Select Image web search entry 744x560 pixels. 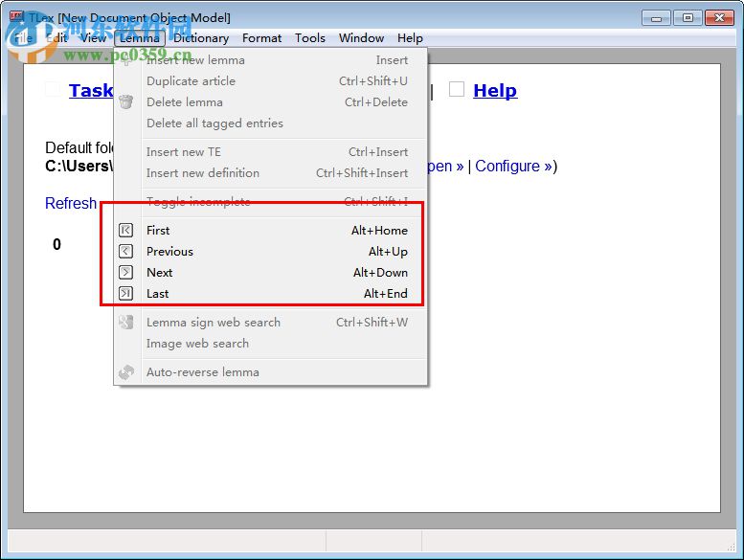click(270, 344)
